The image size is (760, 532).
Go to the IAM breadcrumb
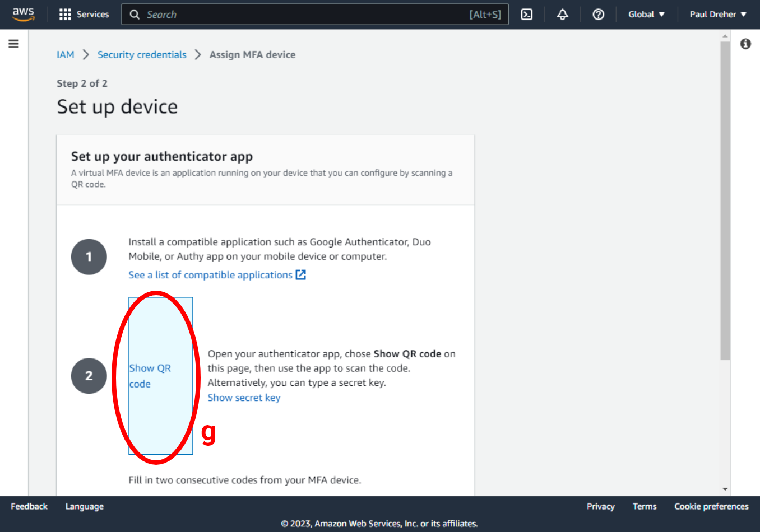(65, 55)
